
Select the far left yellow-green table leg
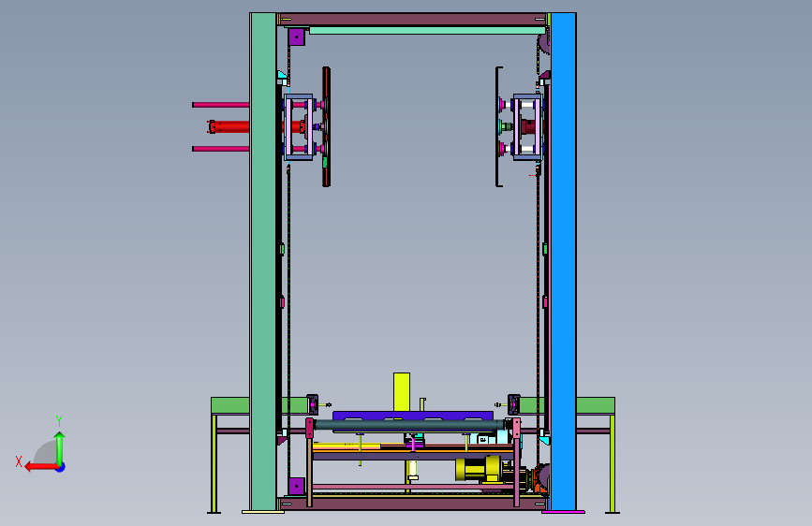(214, 463)
